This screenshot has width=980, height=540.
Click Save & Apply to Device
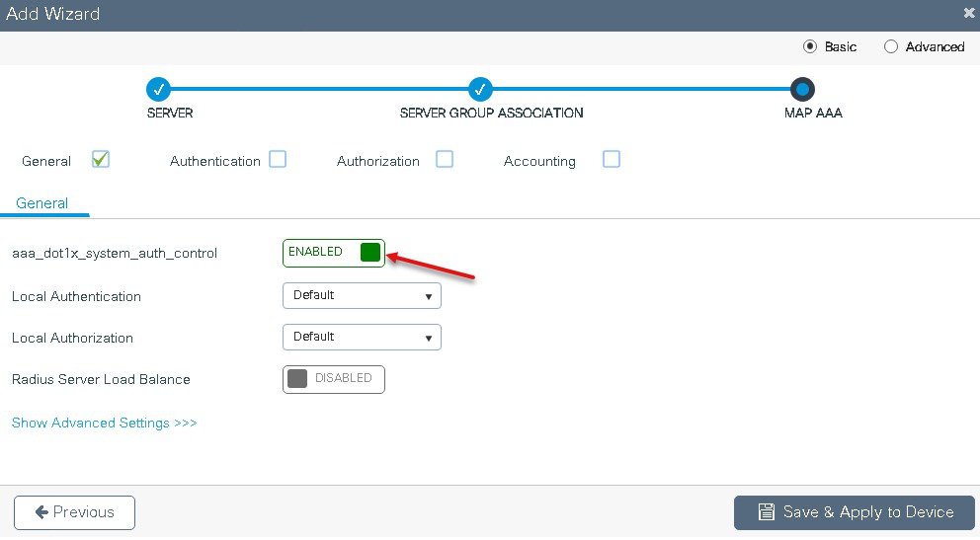point(855,512)
